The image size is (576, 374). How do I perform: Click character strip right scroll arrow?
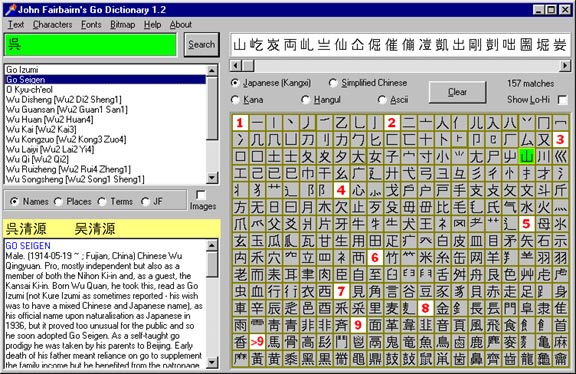pyautogui.click(x=565, y=66)
